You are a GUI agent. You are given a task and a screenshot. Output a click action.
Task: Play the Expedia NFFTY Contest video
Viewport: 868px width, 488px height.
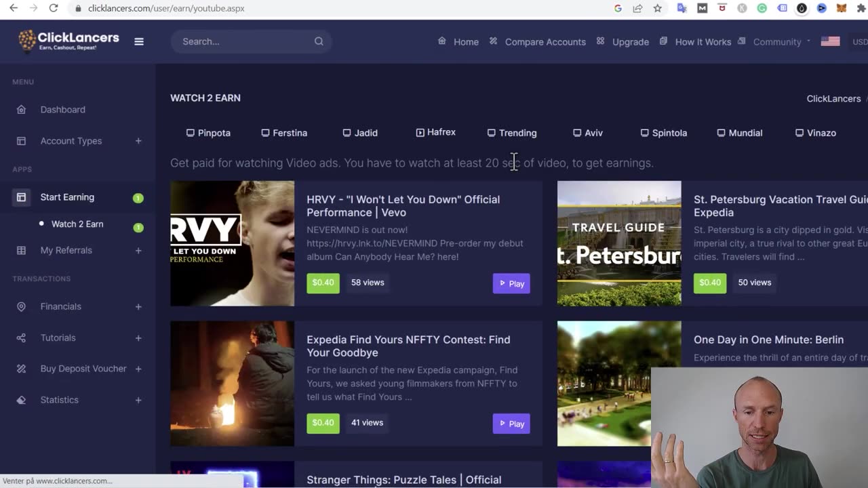click(x=511, y=424)
